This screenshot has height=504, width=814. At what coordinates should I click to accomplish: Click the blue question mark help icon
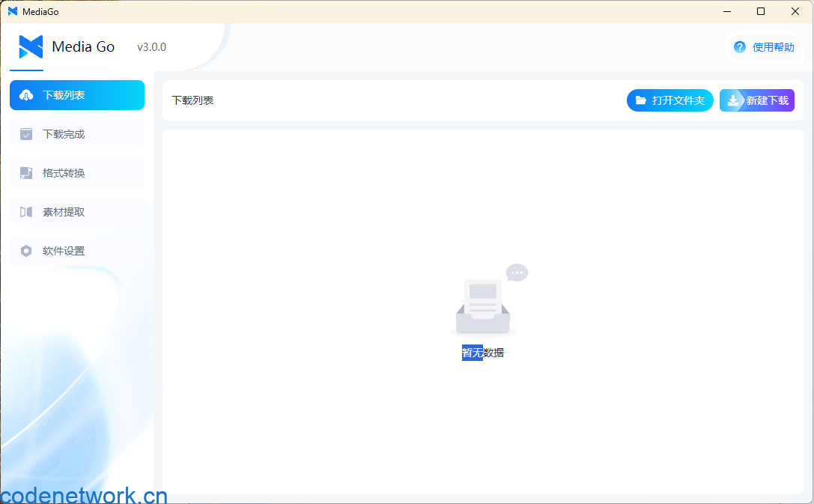740,47
